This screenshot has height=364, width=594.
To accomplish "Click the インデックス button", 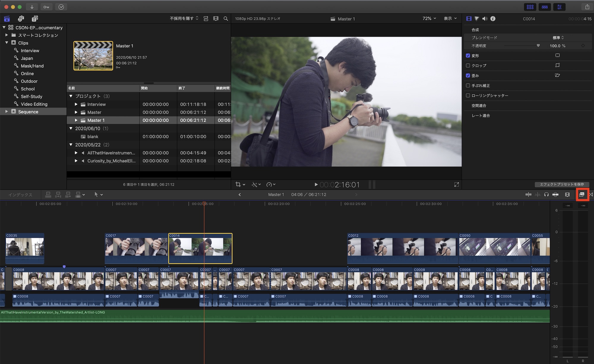I will tap(20, 195).
